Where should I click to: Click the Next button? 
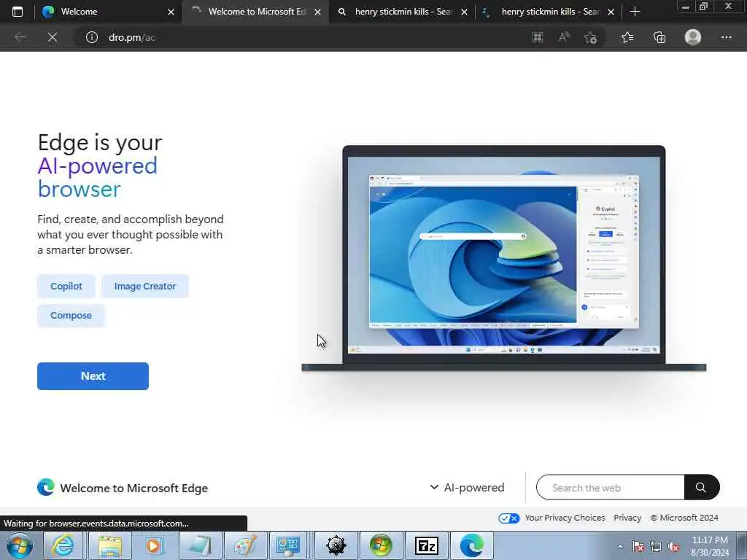coord(93,376)
